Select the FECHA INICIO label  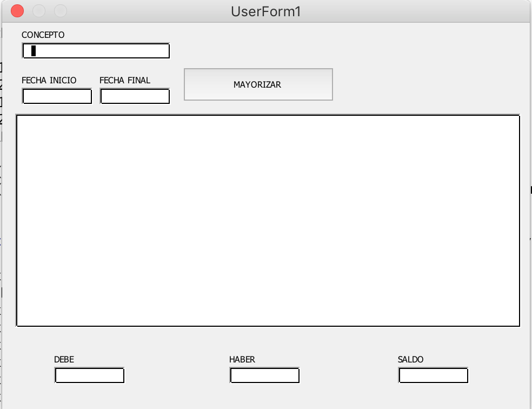point(49,80)
